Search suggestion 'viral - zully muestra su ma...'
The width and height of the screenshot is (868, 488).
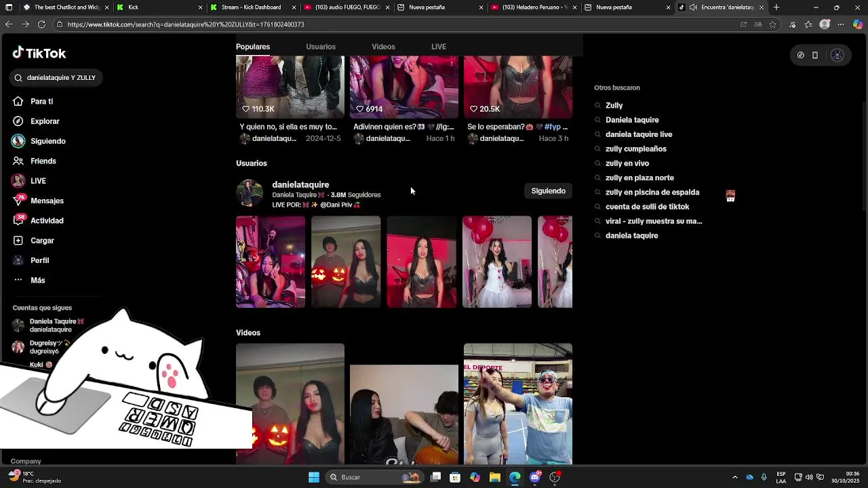click(x=654, y=222)
